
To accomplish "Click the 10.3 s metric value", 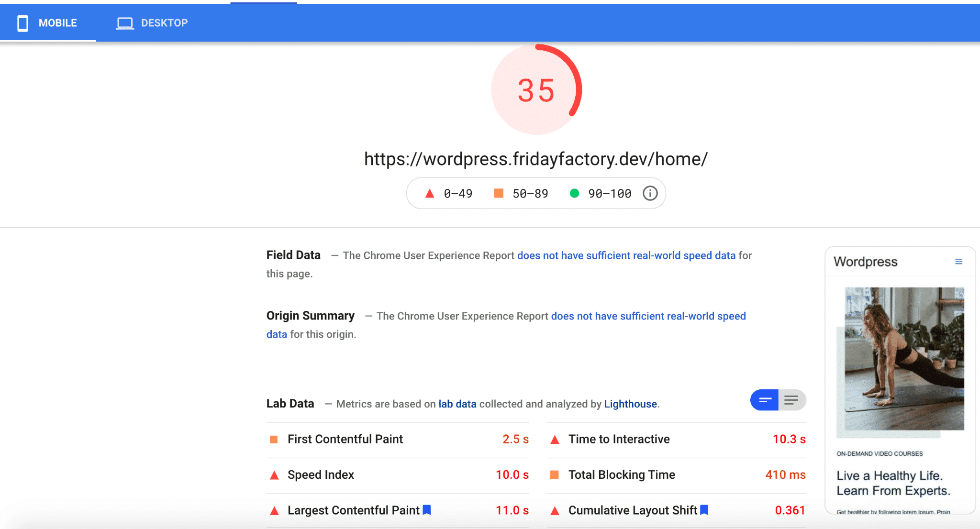I will (789, 439).
